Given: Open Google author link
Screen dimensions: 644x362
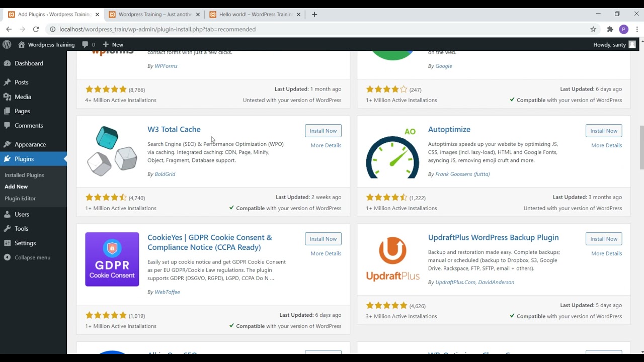Looking at the screenshot, I should click(444, 66).
